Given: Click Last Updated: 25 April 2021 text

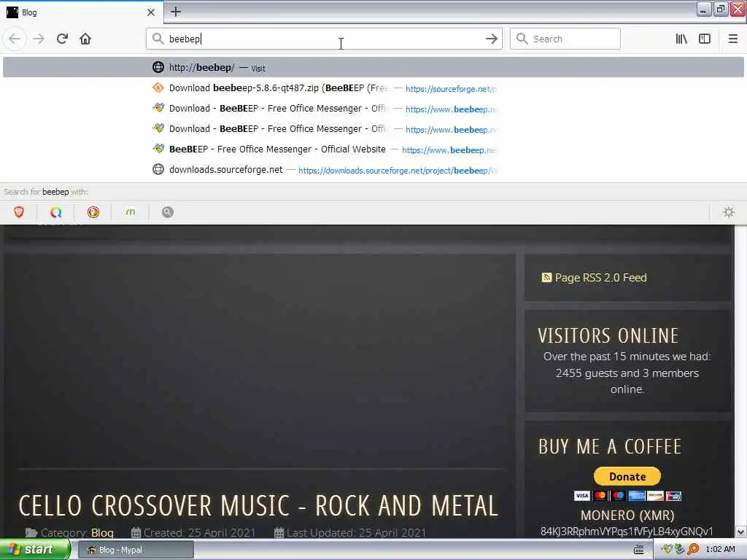Looking at the screenshot, I should 356,532.
